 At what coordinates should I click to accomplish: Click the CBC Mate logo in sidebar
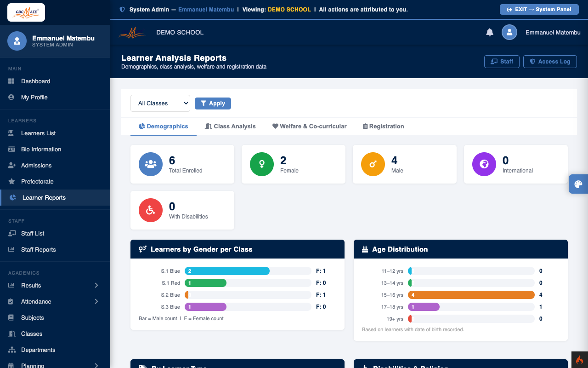pos(26,12)
